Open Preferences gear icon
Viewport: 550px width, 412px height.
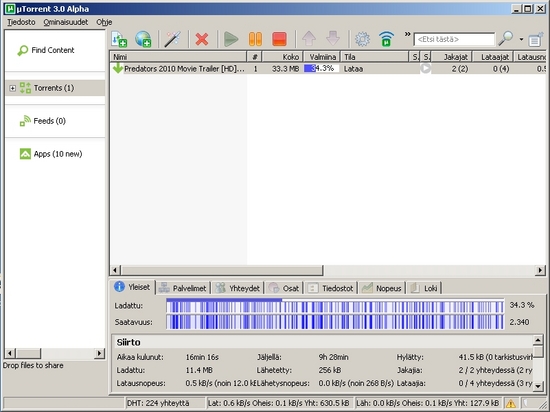(x=362, y=39)
